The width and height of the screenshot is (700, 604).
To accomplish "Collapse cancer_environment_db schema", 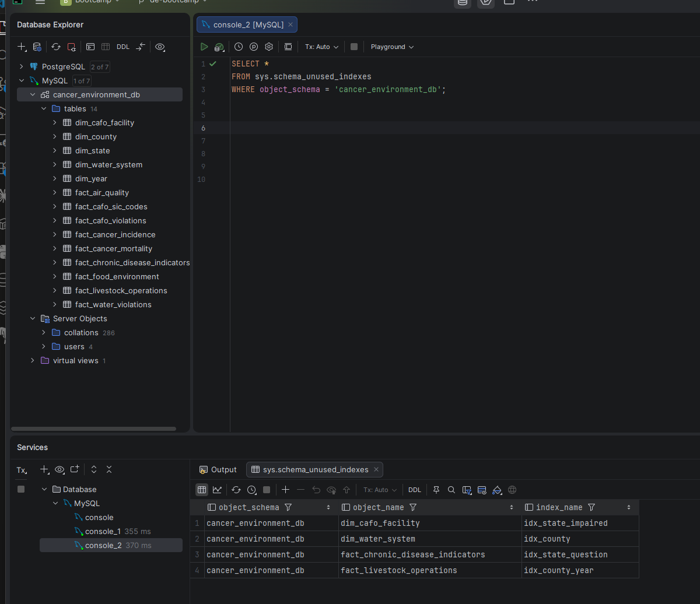I will pos(33,94).
